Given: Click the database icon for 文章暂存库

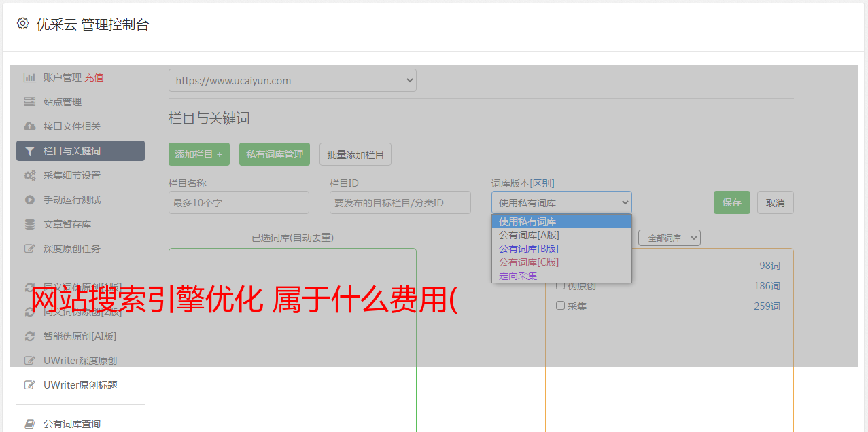Looking at the screenshot, I should point(29,224).
